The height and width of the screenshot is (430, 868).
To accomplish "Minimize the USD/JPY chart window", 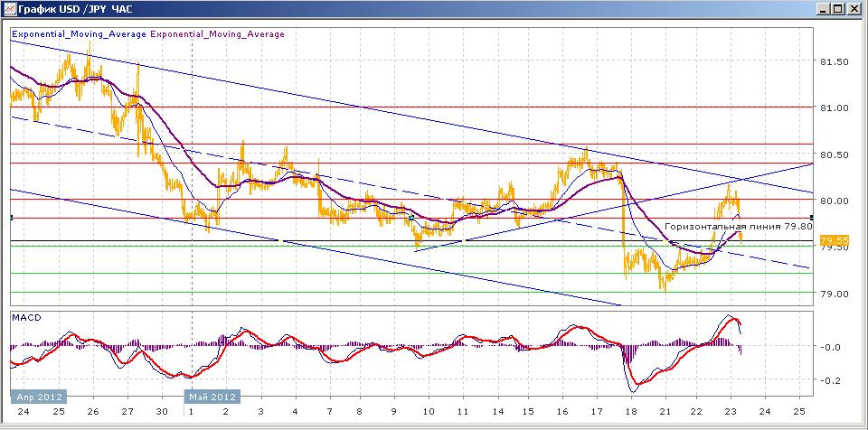I will pyautogui.click(x=825, y=9).
